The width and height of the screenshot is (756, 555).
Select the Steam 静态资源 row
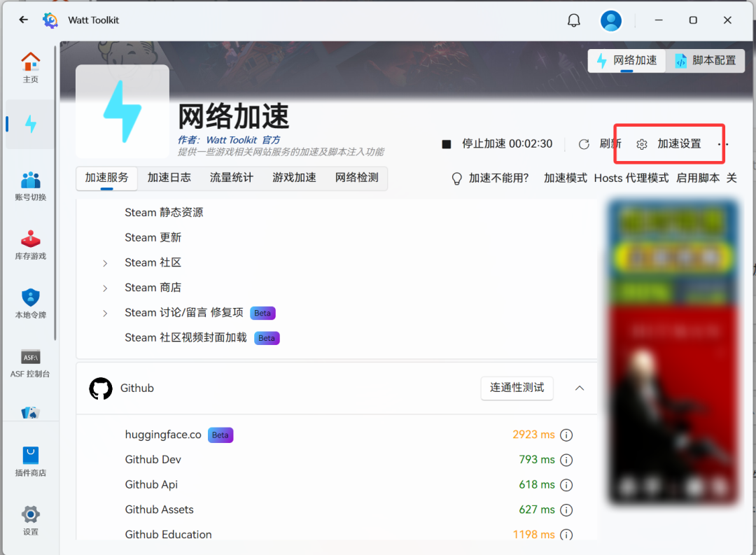(337, 213)
